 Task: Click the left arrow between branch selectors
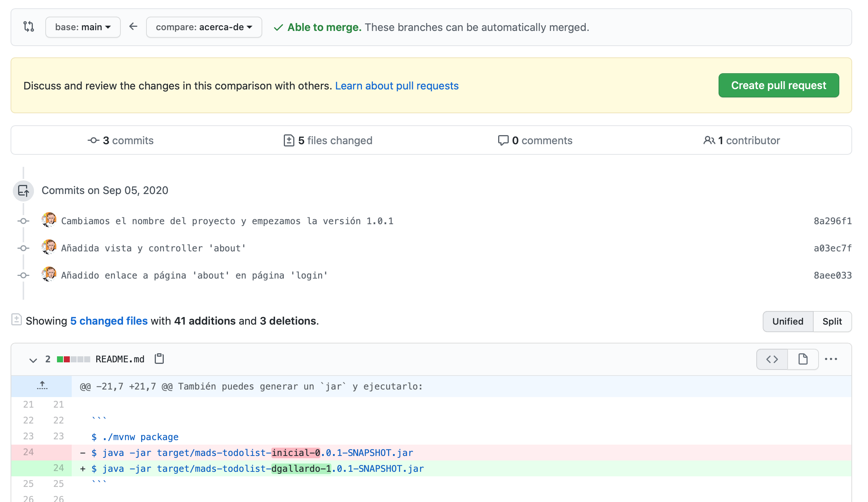[x=133, y=26]
